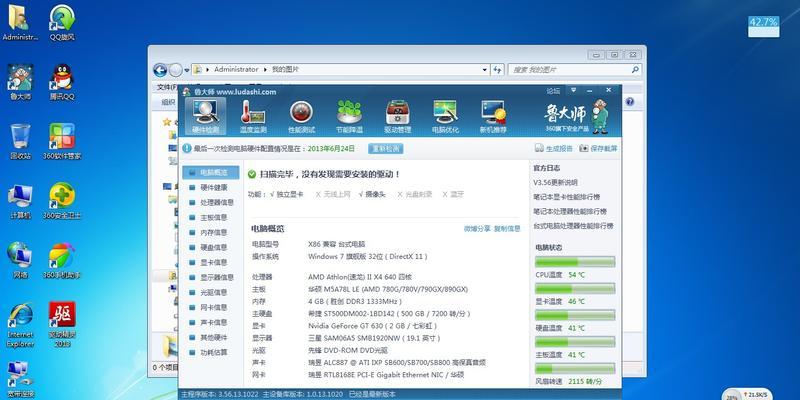This screenshot has width=800, height=400.
Task: Open the 鲁大师 desktop shortcut
Action: click(20, 82)
